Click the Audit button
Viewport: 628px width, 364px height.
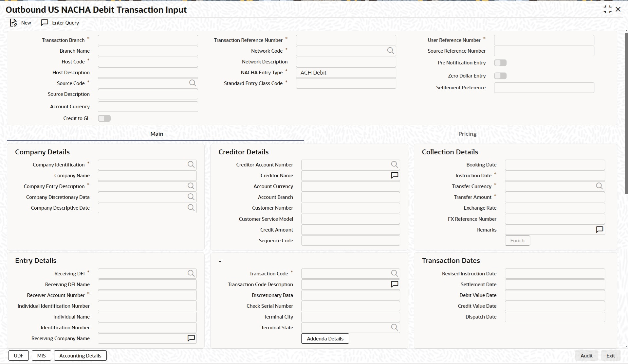pos(586,355)
